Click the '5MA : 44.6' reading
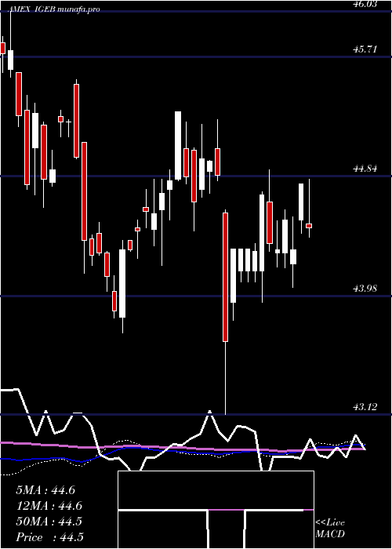 [x=45, y=490]
